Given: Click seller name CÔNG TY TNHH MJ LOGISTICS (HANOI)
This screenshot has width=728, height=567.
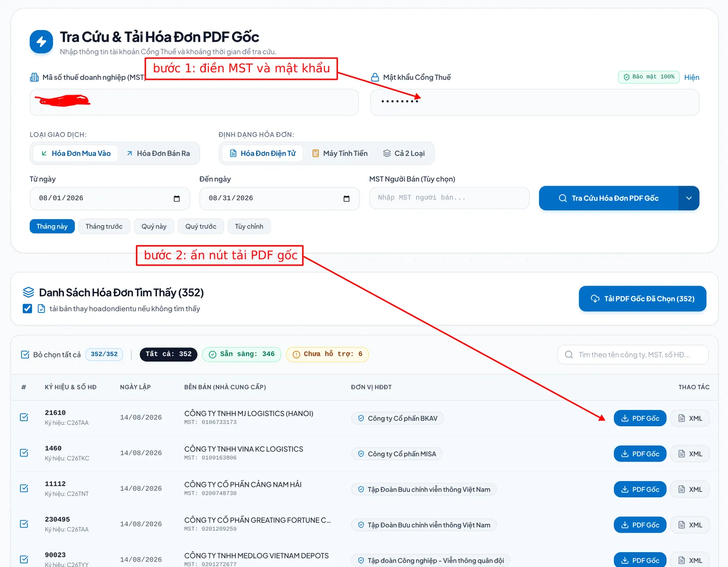Looking at the screenshot, I should point(249,413).
